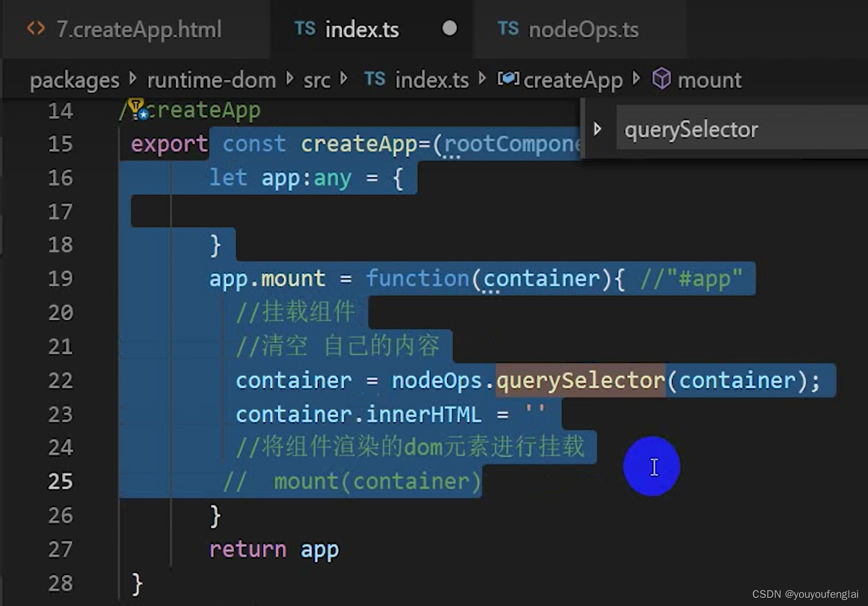Select src in the breadcrumb path
Image resolution: width=868 pixels, height=606 pixels.
click(317, 80)
